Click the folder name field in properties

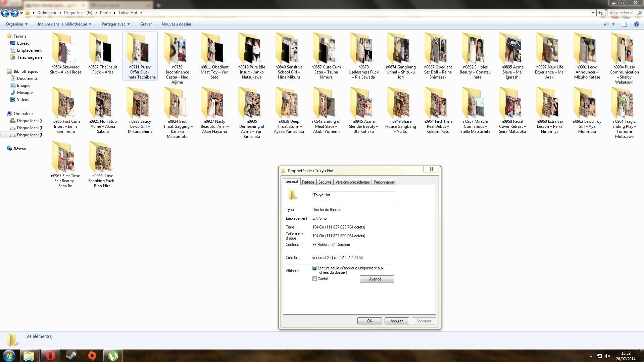pyautogui.click(x=353, y=195)
